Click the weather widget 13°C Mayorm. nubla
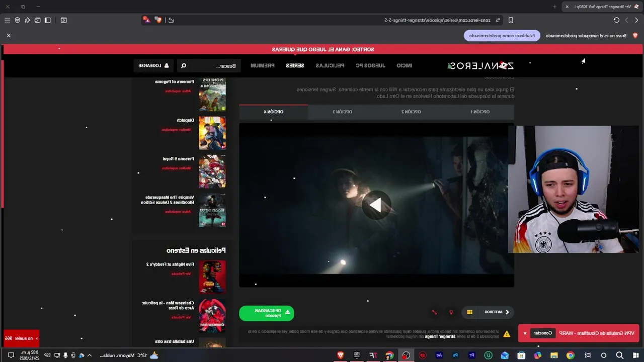The width and height of the screenshot is (644, 362). (x=129, y=355)
